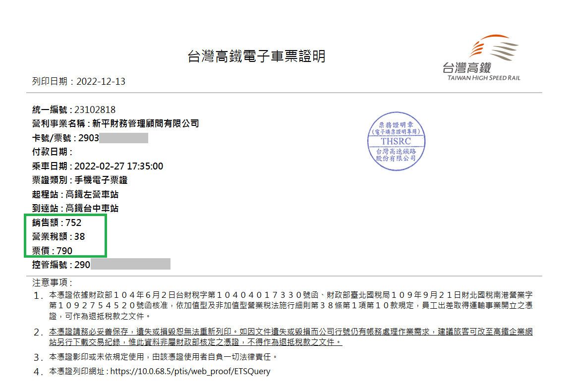Select the print date 2022-12-13
Screen dimensions: 569x392
click(x=101, y=81)
